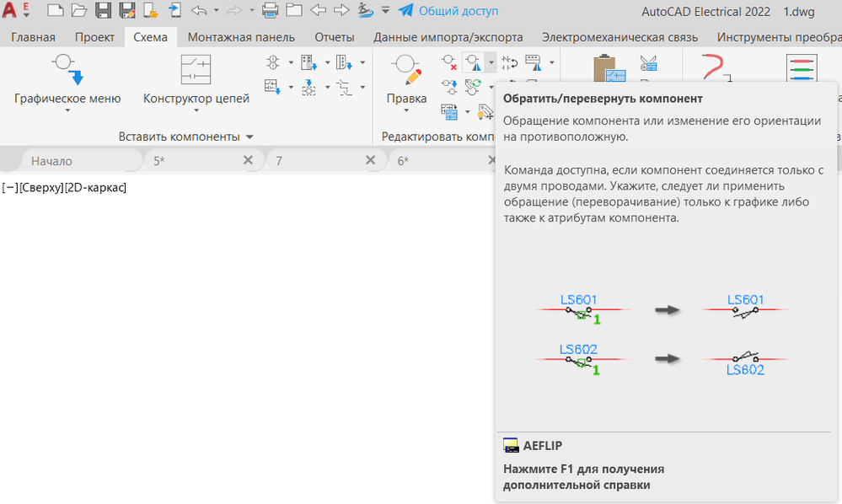Screen dimensions: 842x504
Task: Expand the Конструктор цепей dropdown arrow
Action: [x=196, y=110]
